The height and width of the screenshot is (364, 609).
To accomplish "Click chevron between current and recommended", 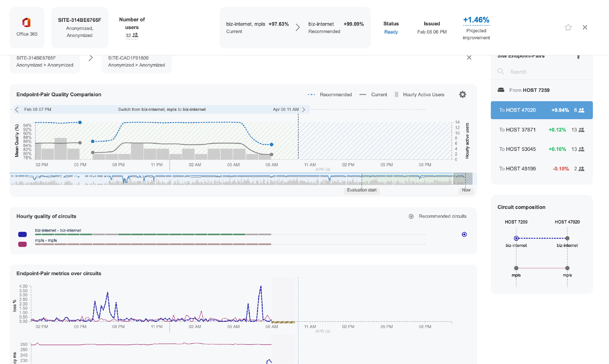I will (298, 27).
